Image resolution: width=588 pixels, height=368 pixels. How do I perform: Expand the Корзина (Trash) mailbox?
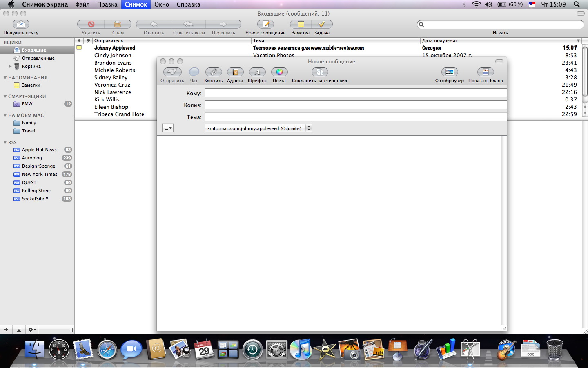pos(10,66)
